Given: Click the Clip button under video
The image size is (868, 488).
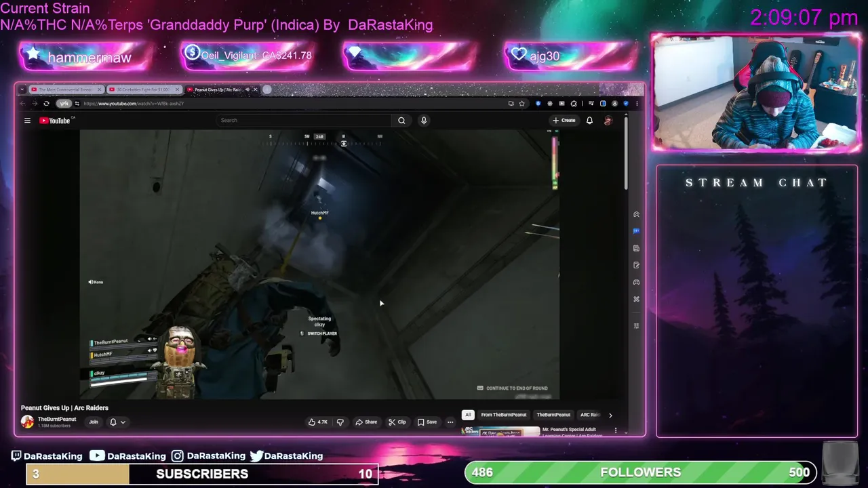Looking at the screenshot, I should [397, 422].
